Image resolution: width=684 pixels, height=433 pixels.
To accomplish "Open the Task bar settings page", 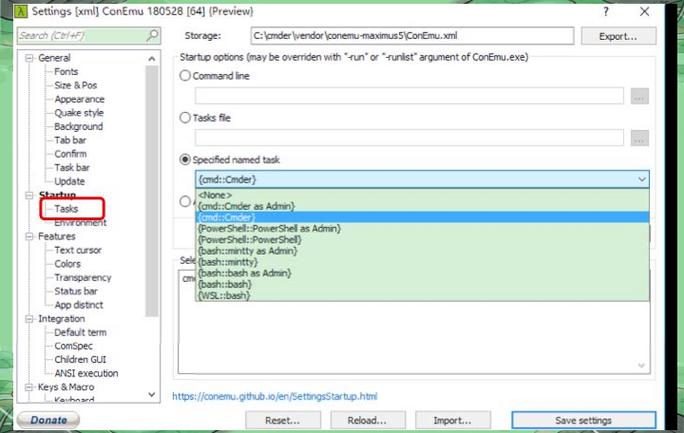I will [72, 167].
